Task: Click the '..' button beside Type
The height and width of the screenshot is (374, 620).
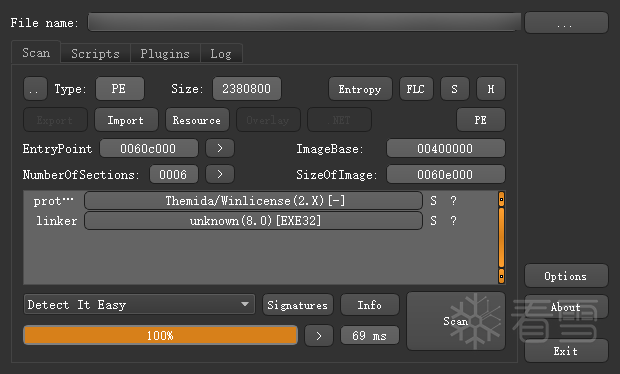Action: (x=35, y=89)
